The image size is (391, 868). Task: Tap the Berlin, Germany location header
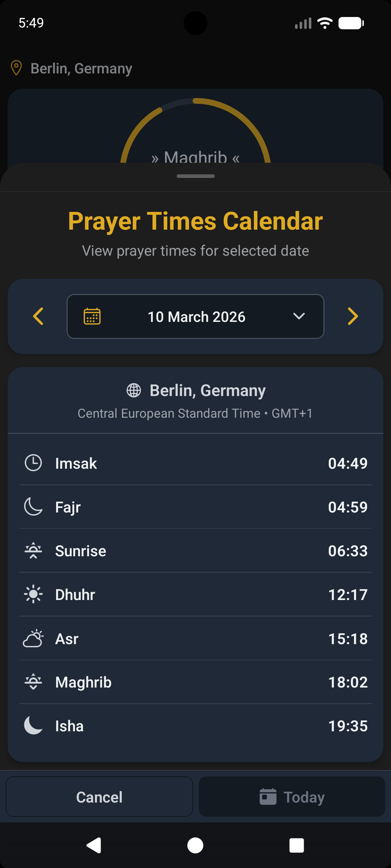[x=81, y=68]
